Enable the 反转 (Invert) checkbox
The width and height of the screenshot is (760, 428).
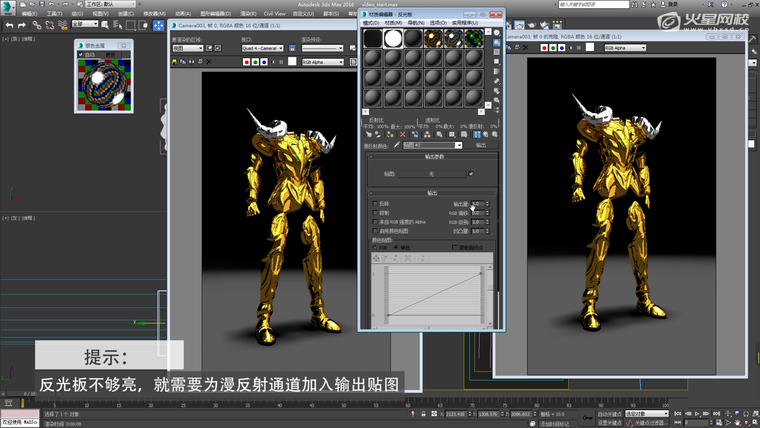coord(375,203)
